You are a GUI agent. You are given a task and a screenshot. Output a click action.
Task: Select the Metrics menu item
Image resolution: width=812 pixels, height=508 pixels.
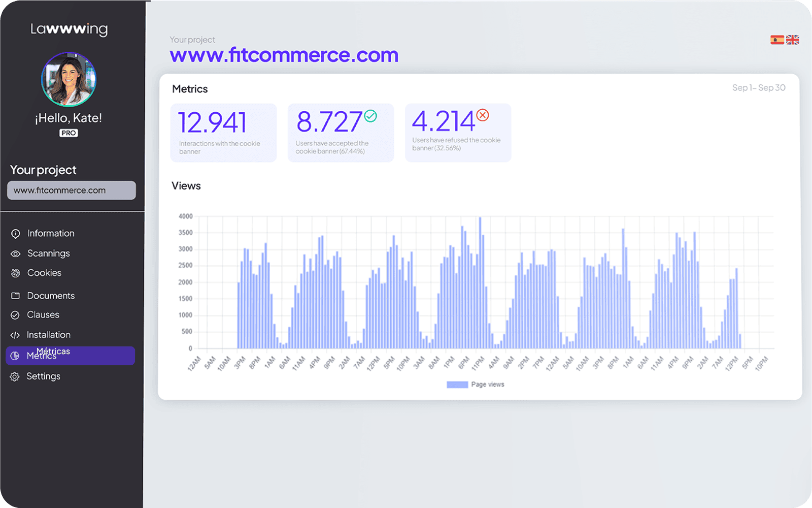tap(71, 356)
